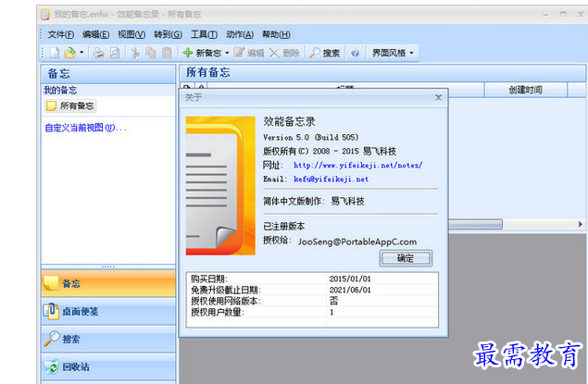The image size is (588, 384).
Task: Expand the 新备忘 dropdown arrow
Action: pyautogui.click(x=227, y=53)
